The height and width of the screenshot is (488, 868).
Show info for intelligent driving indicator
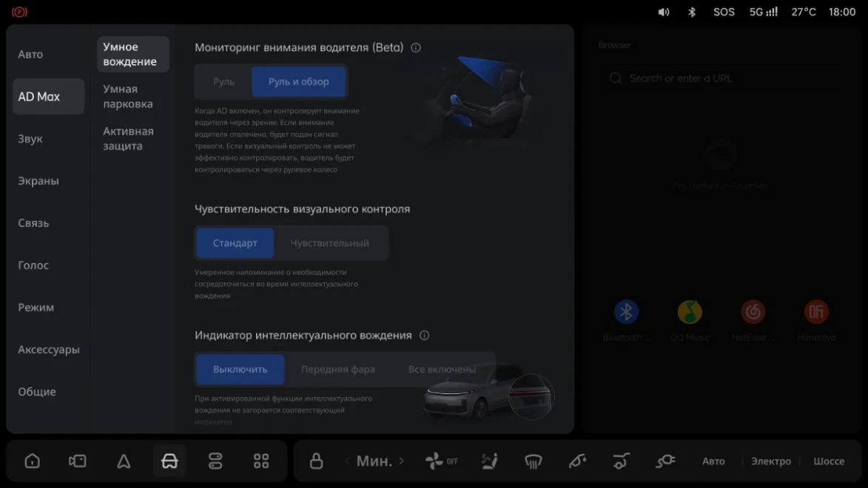(x=424, y=335)
